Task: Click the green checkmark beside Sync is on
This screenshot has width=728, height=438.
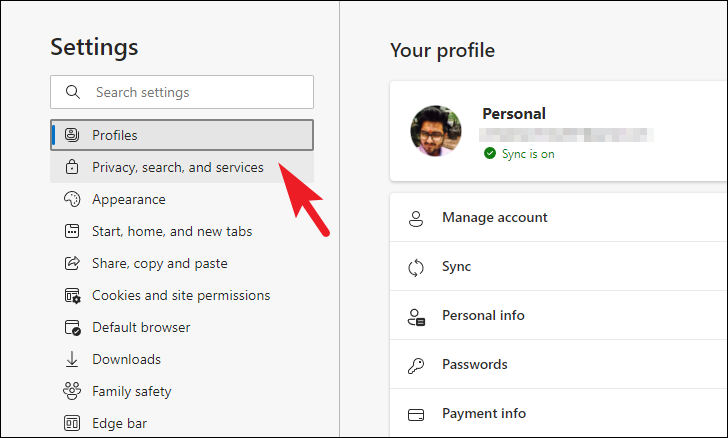Action: pos(490,153)
